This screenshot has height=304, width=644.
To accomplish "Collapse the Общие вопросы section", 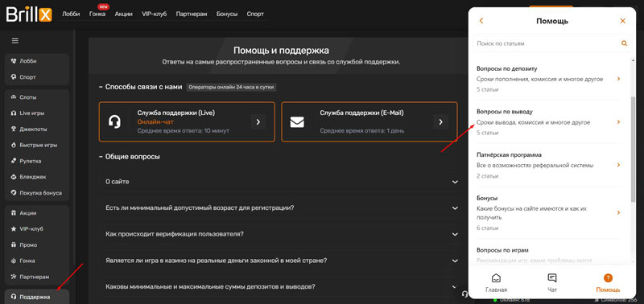I will [130, 157].
